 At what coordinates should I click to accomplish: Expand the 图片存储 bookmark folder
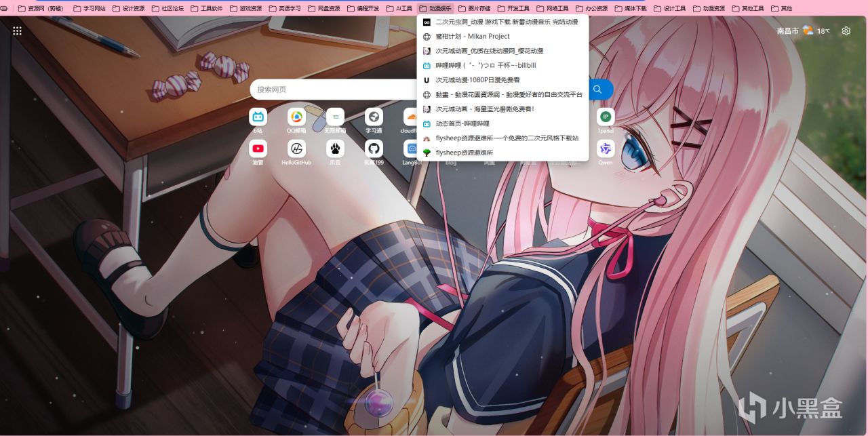coord(474,9)
